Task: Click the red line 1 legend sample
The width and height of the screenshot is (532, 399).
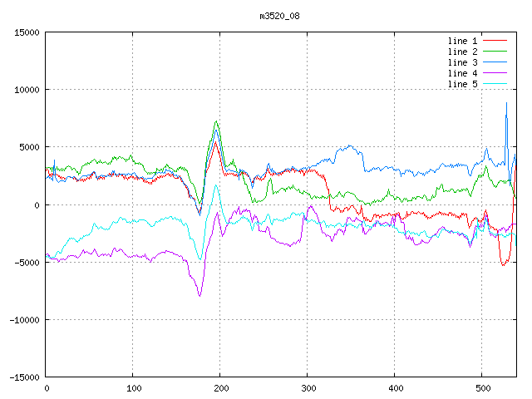Action: 495,41
